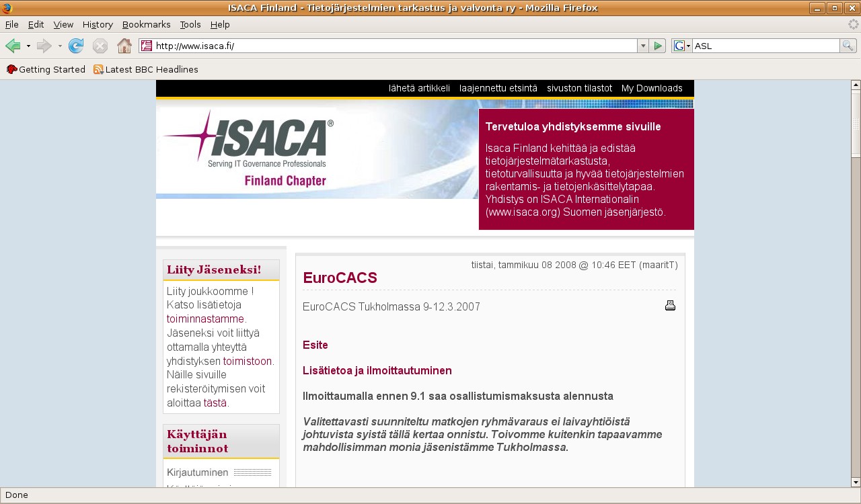Click the scrollbar up arrow
Screen dimensions: 861x504
[x=856, y=85]
